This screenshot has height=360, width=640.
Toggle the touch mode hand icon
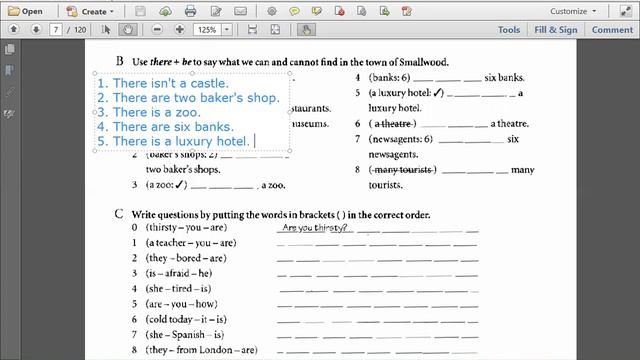click(306, 29)
